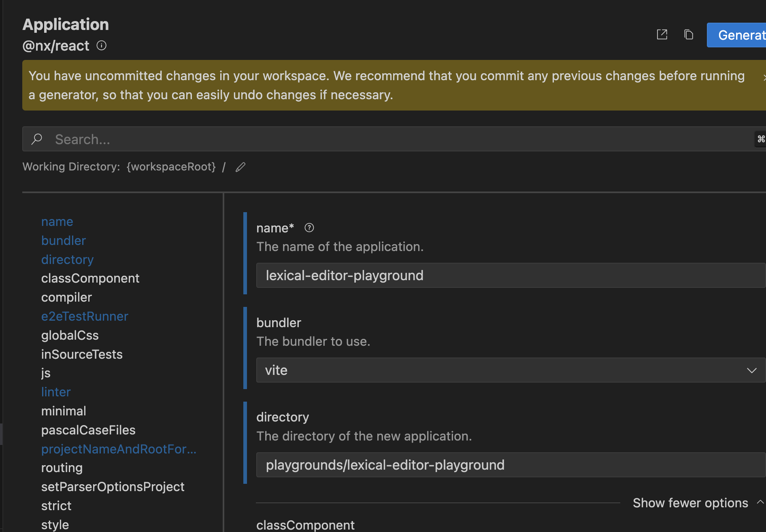Image resolution: width=766 pixels, height=532 pixels.
Task: Click the search magnifier icon
Action: point(37,139)
